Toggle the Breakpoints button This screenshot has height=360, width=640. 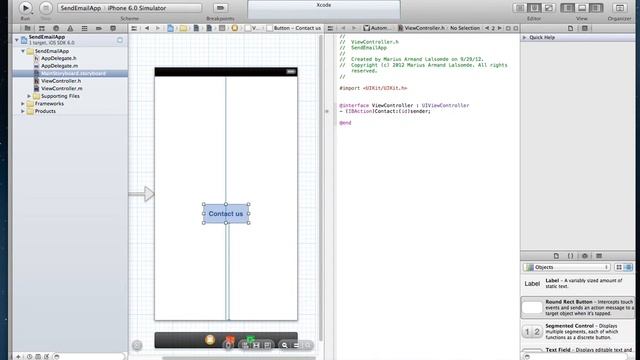point(220,8)
